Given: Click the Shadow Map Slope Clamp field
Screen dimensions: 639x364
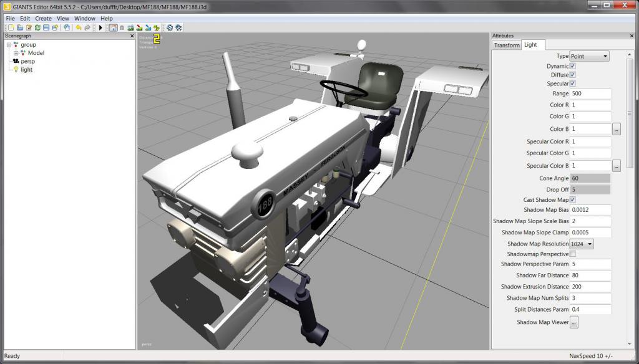Looking at the screenshot, I should click(x=590, y=232).
